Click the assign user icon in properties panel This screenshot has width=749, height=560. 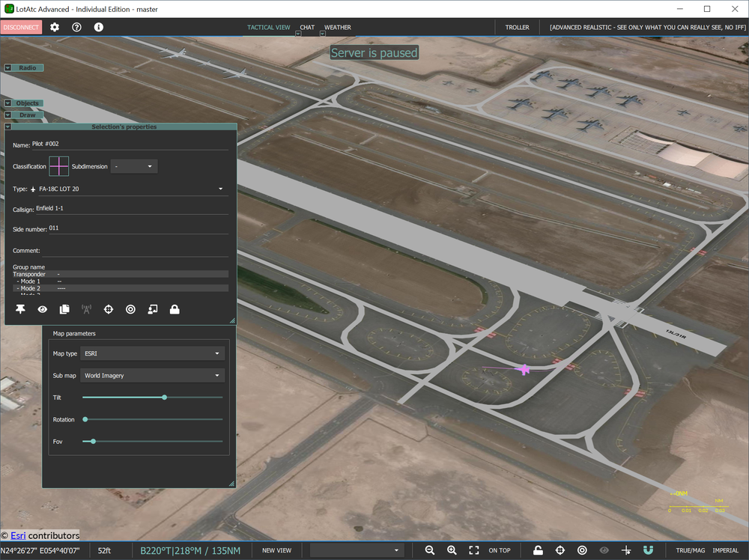[153, 309]
